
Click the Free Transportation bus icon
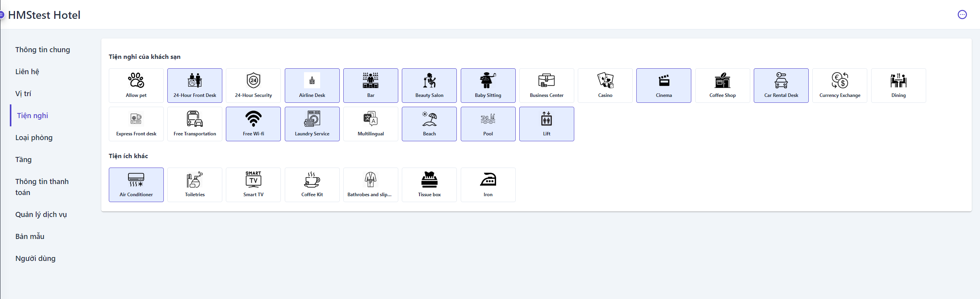tap(195, 119)
